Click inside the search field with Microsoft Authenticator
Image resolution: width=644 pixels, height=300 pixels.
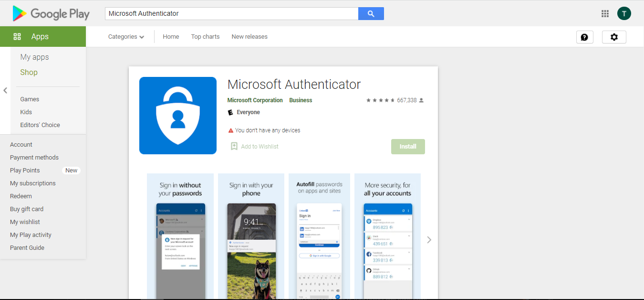tap(231, 13)
